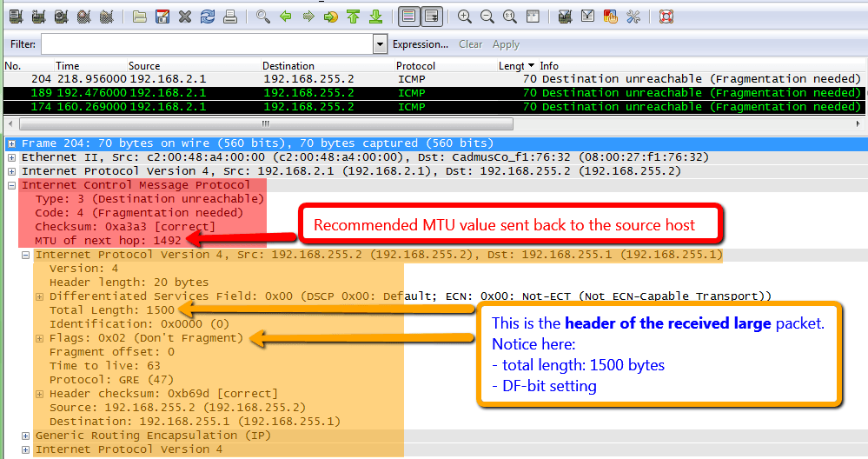Restart the current capture
This screenshot has height=459, width=868.
[x=106, y=17]
